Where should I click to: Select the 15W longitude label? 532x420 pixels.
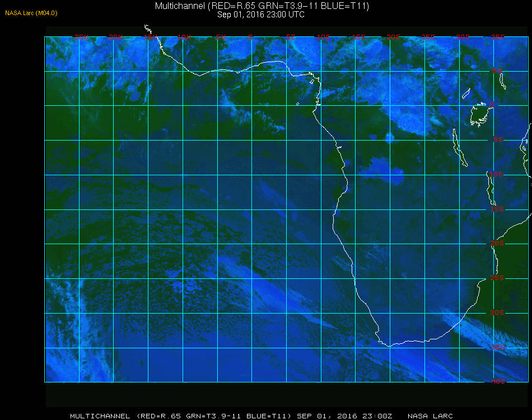pyautogui.click(x=150, y=37)
